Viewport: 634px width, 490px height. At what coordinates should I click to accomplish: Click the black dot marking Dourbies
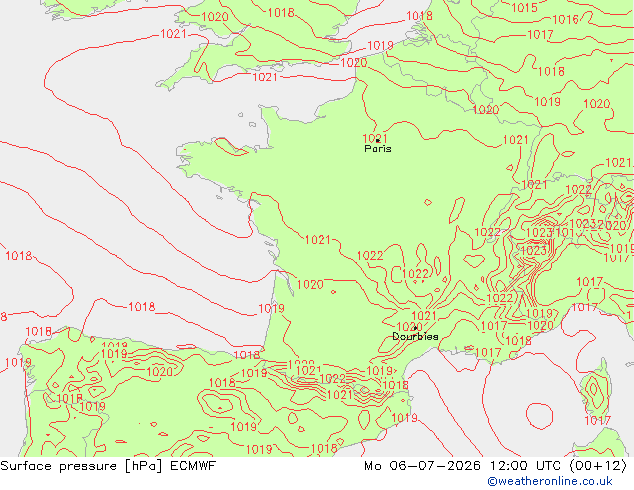(x=415, y=328)
